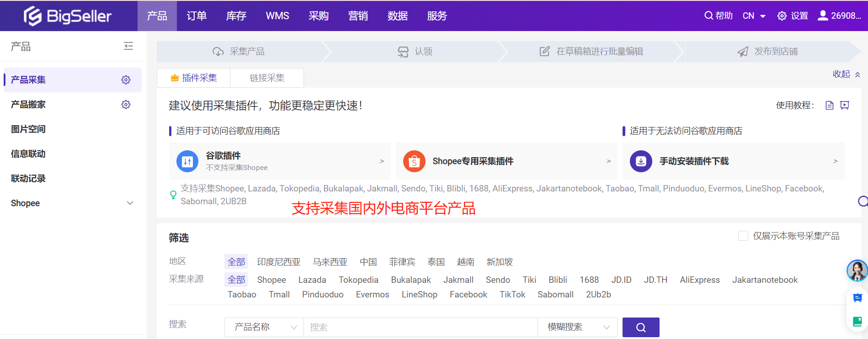Viewport: 868px width, 339px height.
Task: Click the 搜索 text input field
Action: (x=421, y=327)
